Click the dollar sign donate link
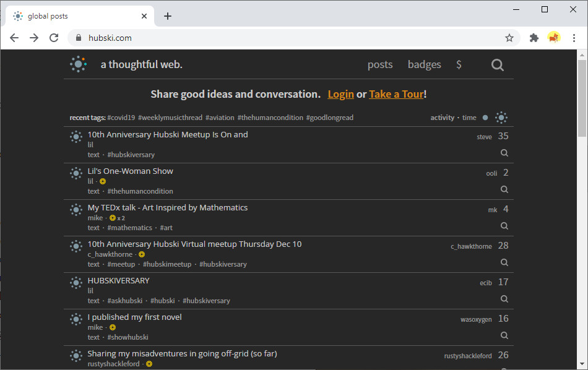This screenshot has height=370, width=588. [459, 64]
